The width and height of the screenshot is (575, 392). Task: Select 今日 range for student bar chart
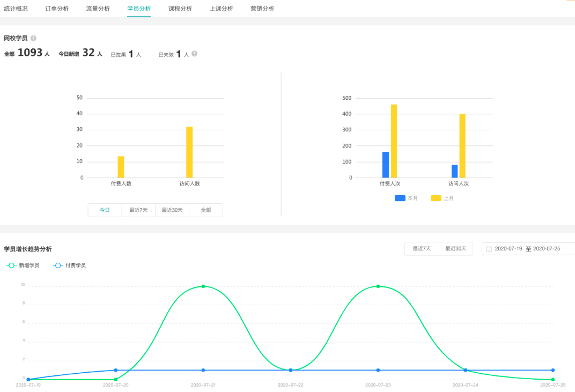105,210
